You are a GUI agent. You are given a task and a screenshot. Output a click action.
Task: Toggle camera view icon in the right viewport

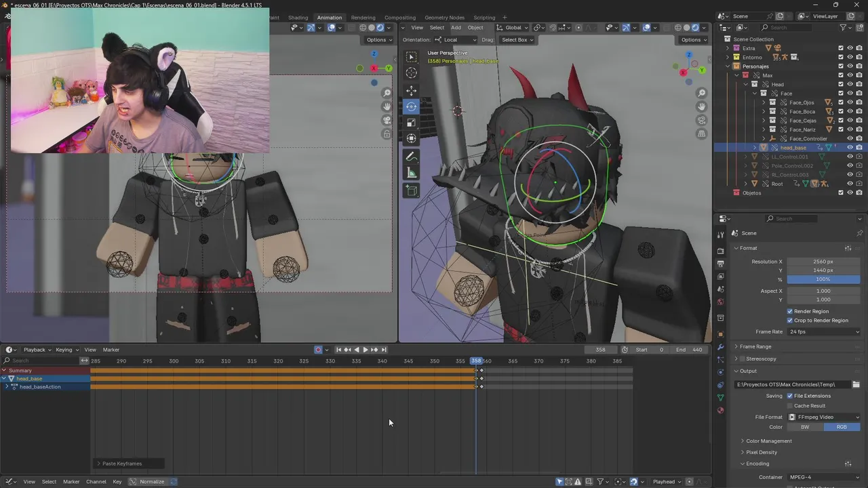[x=701, y=120]
